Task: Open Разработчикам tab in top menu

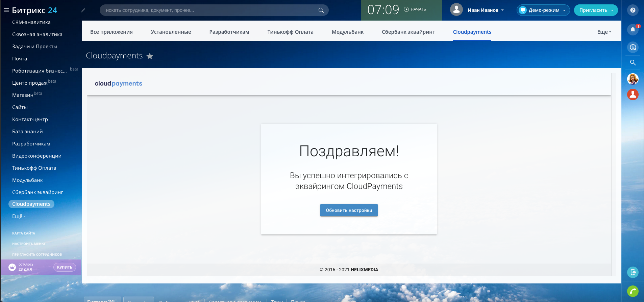Action: coord(229,32)
